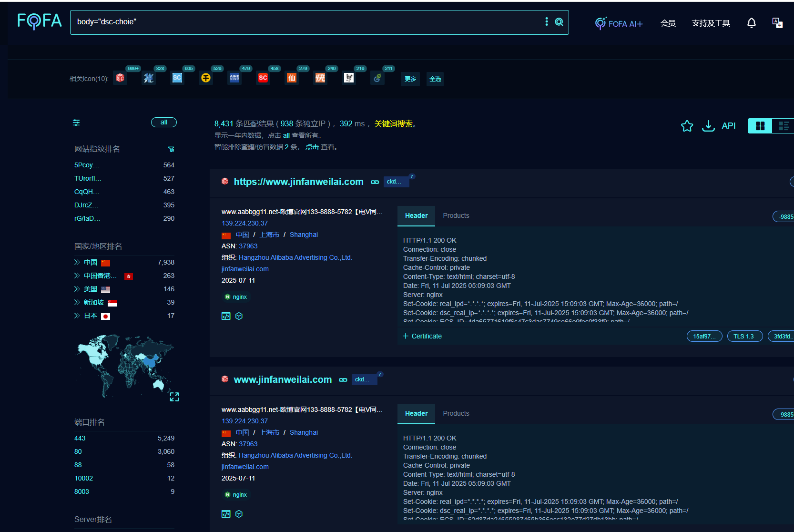Click ASN 37963 in first result
This screenshot has width=794, height=532.
coord(248,246)
